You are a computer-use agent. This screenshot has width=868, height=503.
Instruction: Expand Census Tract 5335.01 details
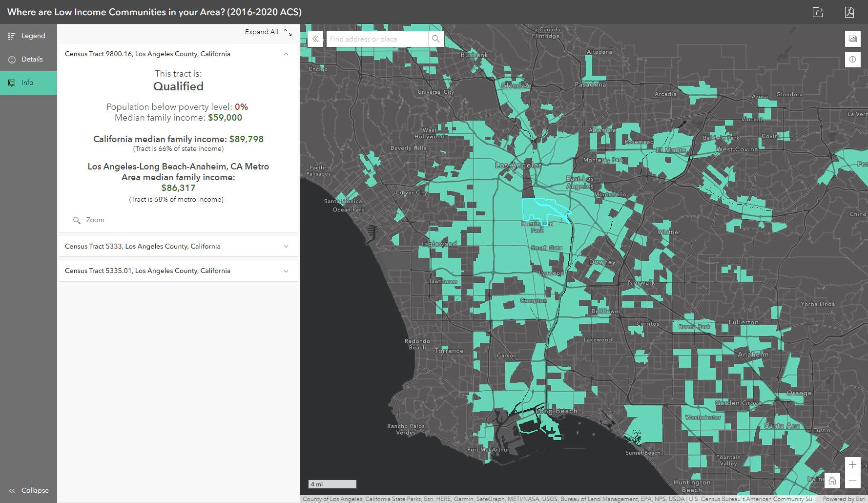(286, 270)
